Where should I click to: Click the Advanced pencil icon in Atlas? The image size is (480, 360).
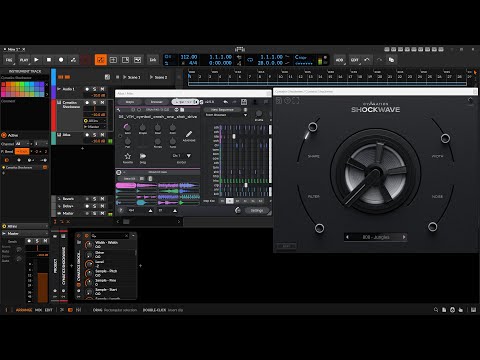point(189,134)
